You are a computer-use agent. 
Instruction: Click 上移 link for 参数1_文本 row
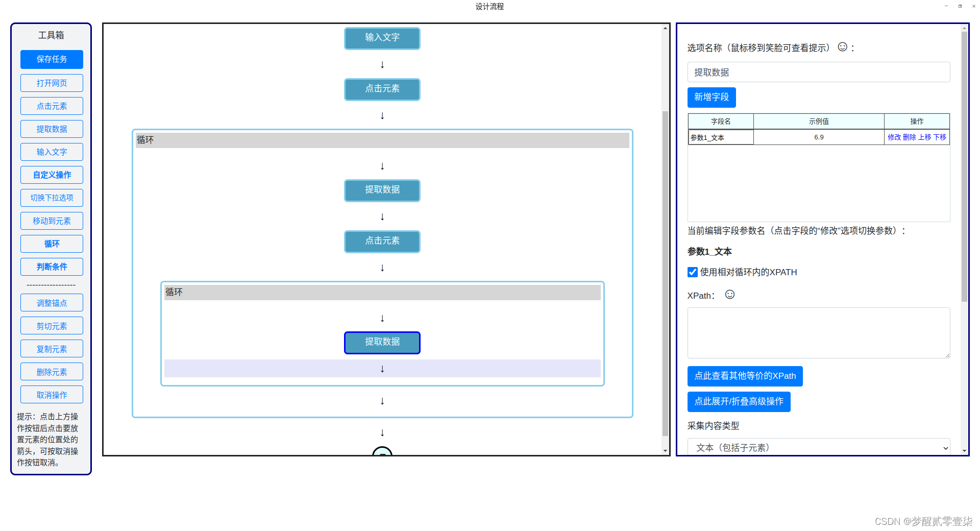point(924,137)
